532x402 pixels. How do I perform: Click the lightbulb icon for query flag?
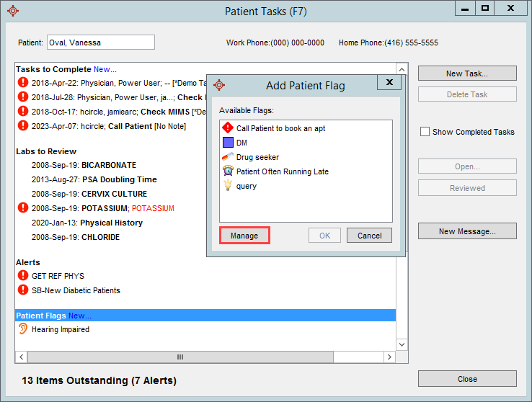(x=228, y=186)
